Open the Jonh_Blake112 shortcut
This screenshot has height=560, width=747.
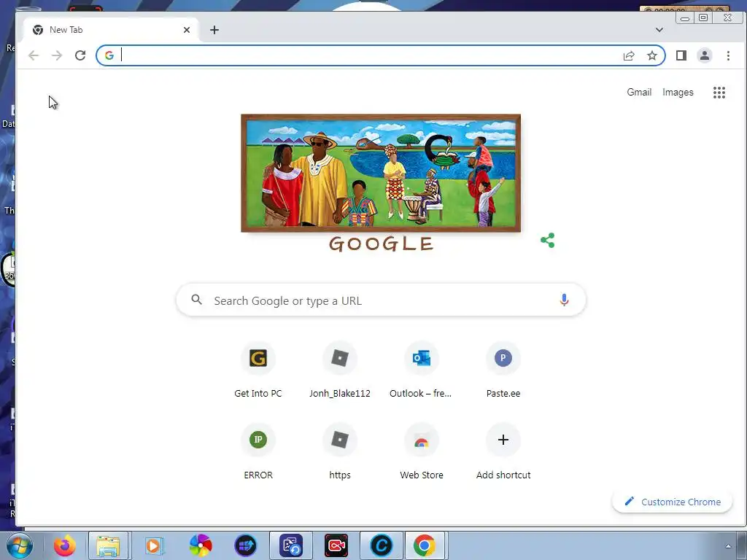[x=340, y=370]
